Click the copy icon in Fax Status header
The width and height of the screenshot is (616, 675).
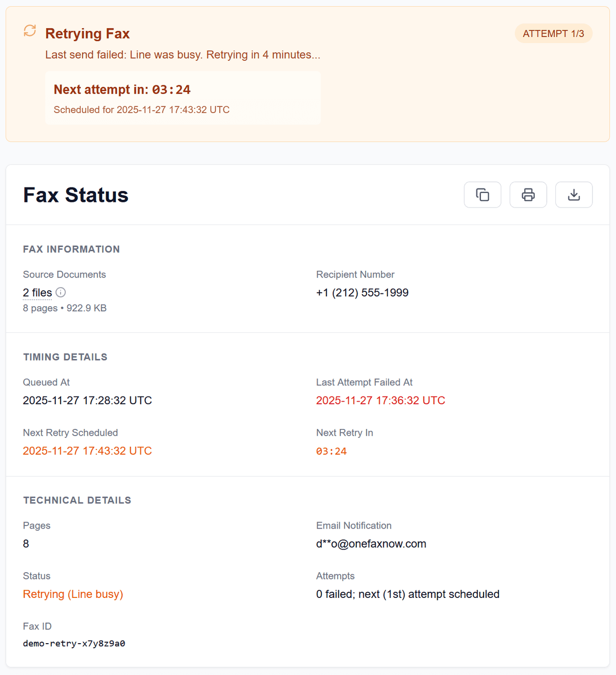click(482, 195)
